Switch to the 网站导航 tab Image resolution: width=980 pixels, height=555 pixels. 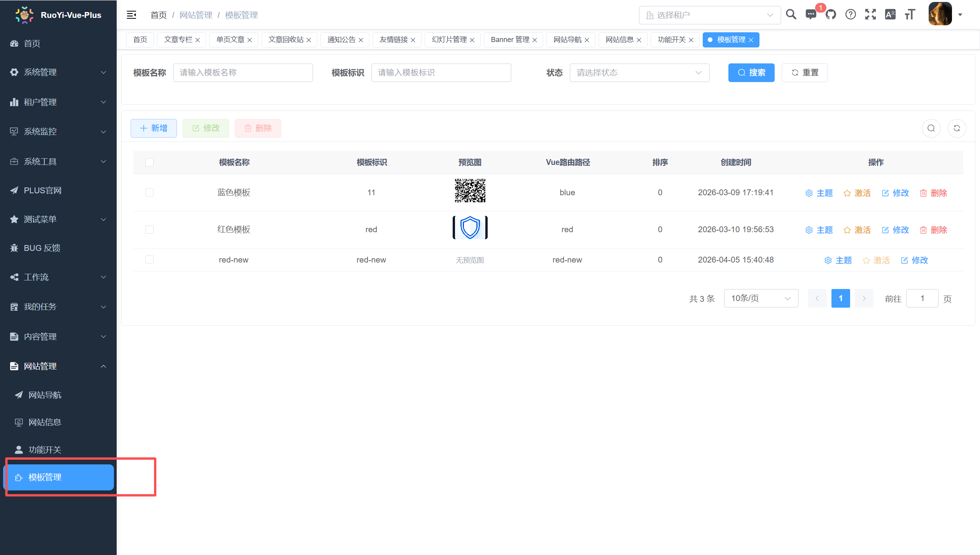click(x=567, y=39)
